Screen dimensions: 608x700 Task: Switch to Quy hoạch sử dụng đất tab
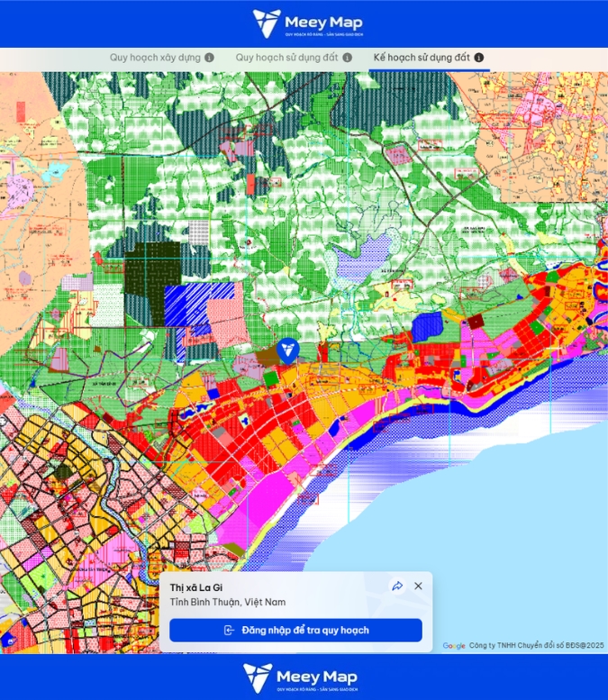286,58
